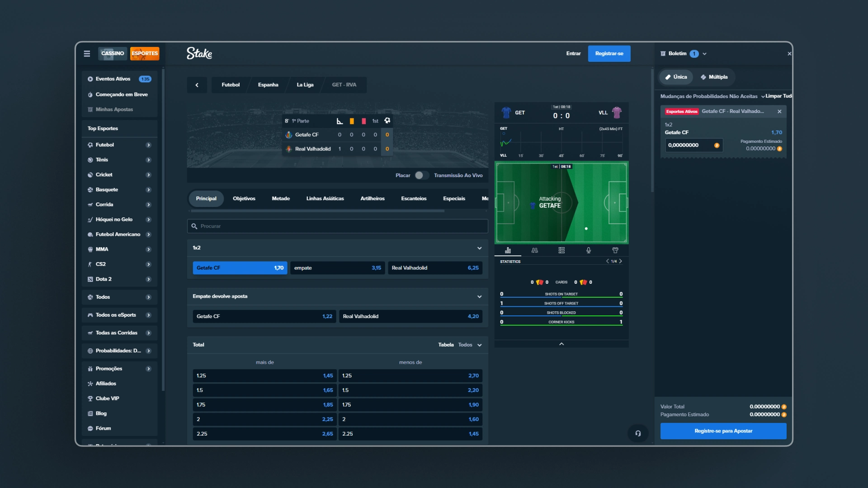This screenshot has height=488, width=868.
Task: Select the jersey kit icon
Action: coord(615,250)
